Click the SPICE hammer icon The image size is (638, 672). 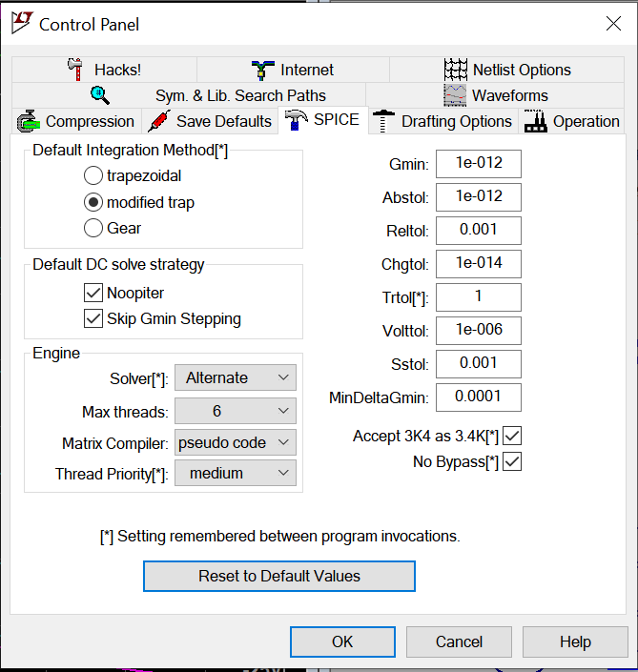coord(296,119)
